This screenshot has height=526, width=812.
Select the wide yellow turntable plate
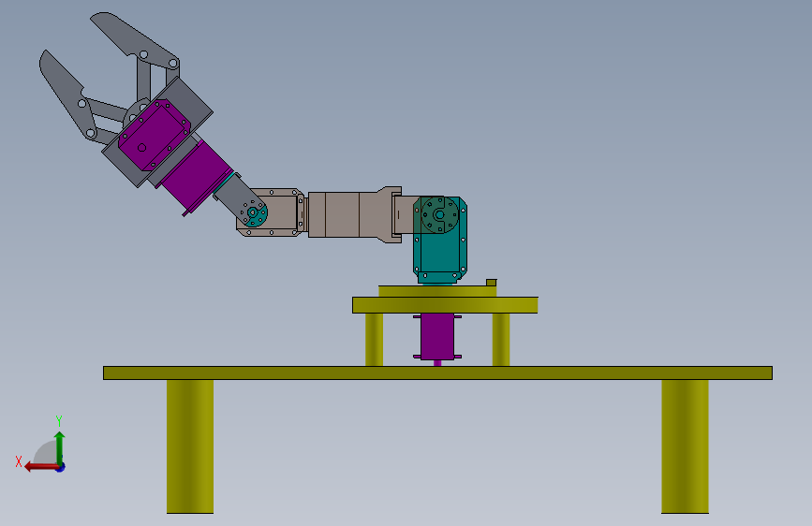point(445,305)
